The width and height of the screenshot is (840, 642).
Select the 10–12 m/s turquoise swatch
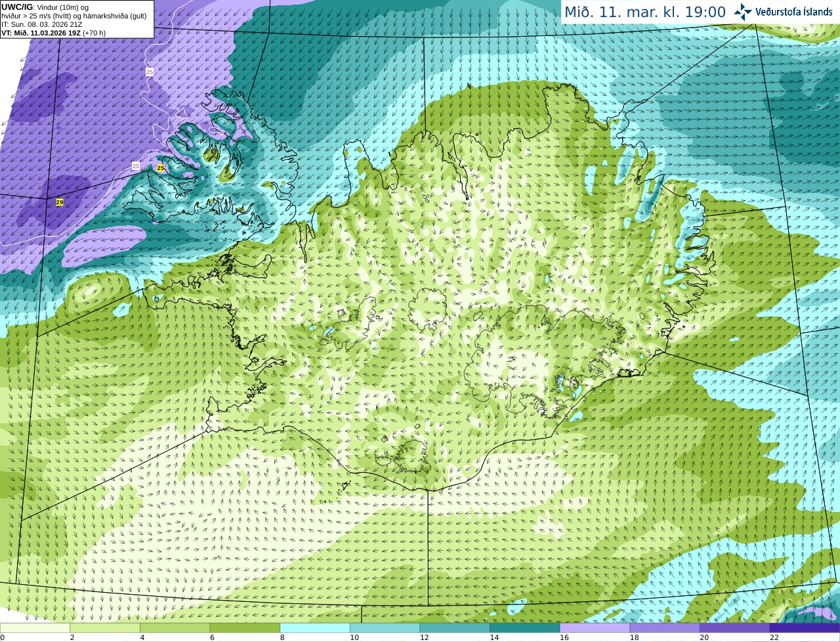click(x=385, y=628)
